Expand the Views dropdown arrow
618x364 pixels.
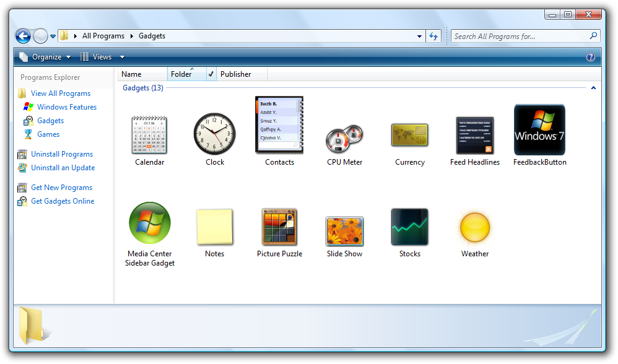122,57
